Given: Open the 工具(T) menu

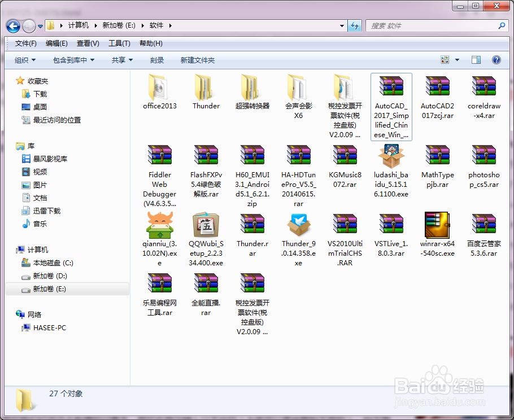Looking at the screenshot, I should pyautogui.click(x=119, y=43).
